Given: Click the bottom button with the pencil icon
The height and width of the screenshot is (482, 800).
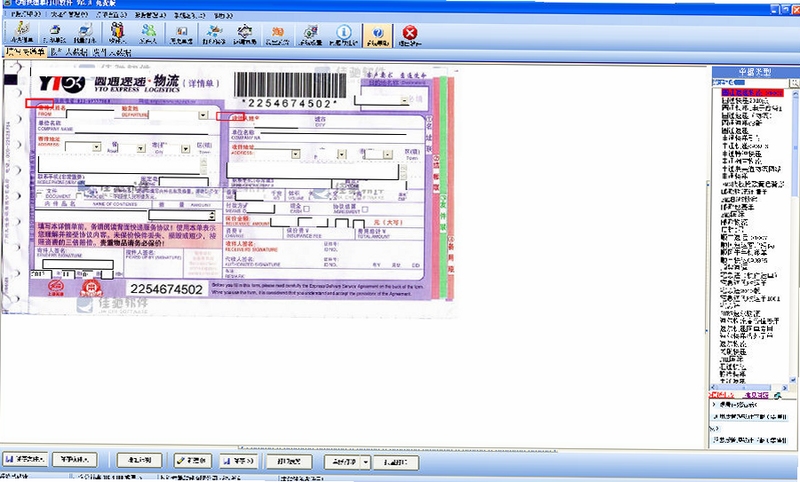Looking at the screenshot, I should coord(192,461).
